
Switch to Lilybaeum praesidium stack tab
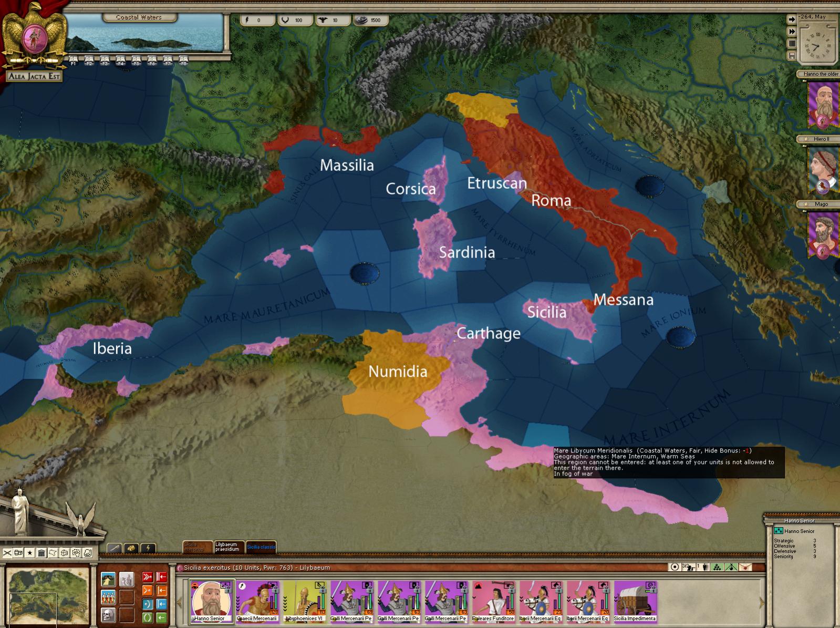pos(229,547)
